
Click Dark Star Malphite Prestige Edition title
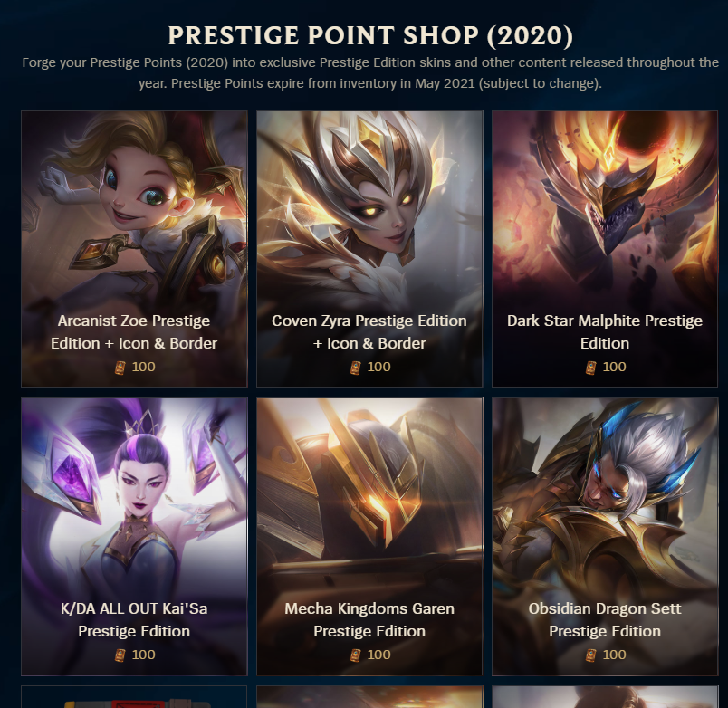click(605, 332)
